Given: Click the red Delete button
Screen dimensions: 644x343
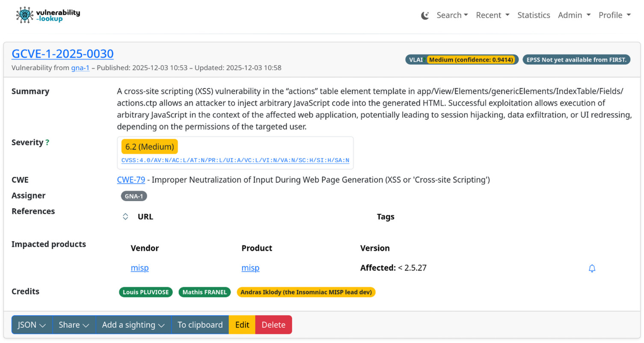Looking at the screenshot, I should point(273,325).
